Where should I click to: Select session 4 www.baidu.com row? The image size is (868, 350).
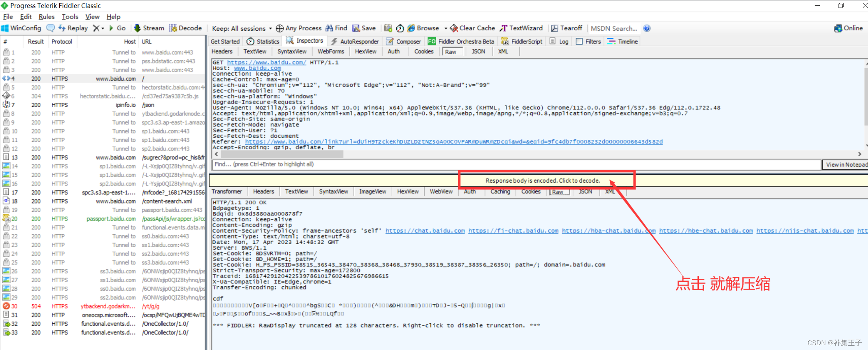(x=103, y=79)
